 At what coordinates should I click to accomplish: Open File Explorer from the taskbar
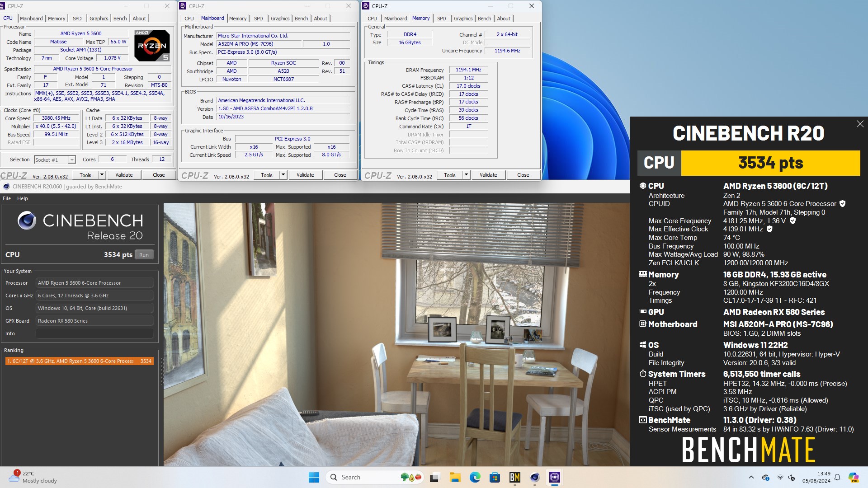click(455, 477)
